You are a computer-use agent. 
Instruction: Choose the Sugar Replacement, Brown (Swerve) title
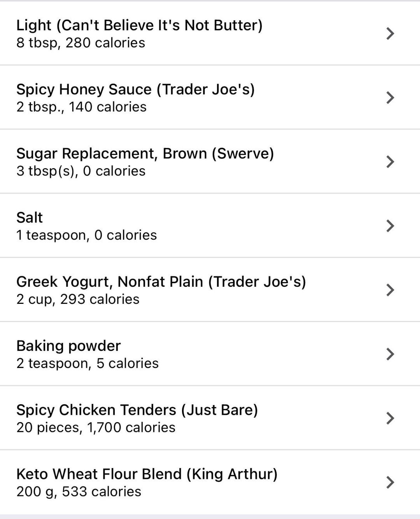145,154
